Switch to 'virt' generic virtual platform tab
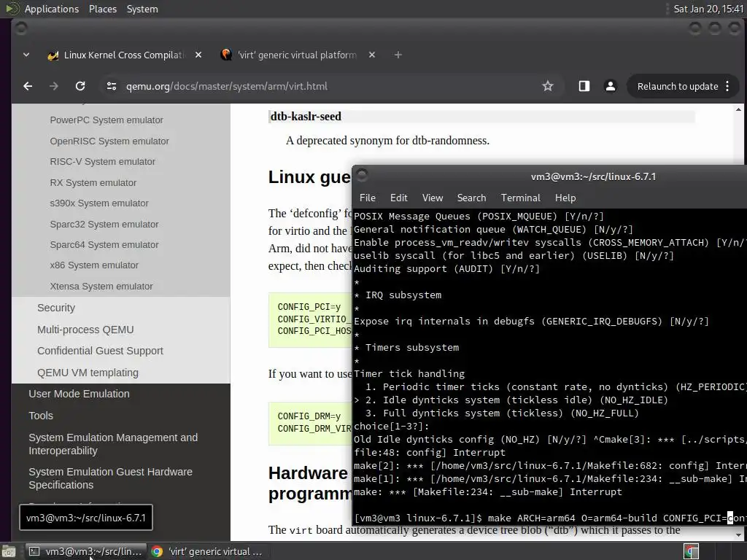The image size is (747, 560). 297,55
